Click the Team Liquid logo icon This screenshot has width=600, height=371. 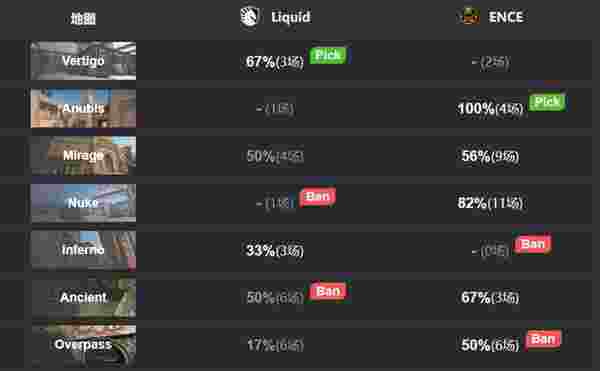tap(250, 17)
